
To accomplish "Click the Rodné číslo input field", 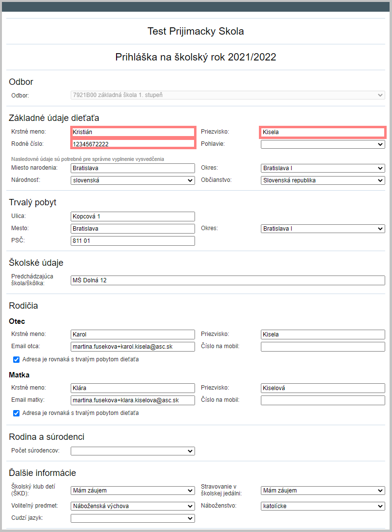I will tap(133, 144).
